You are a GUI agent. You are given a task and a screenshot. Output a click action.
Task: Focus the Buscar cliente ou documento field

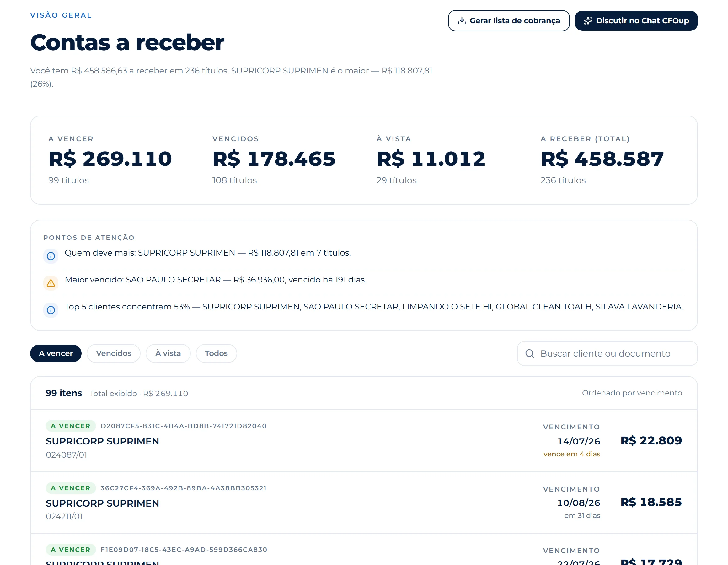tap(607, 353)
